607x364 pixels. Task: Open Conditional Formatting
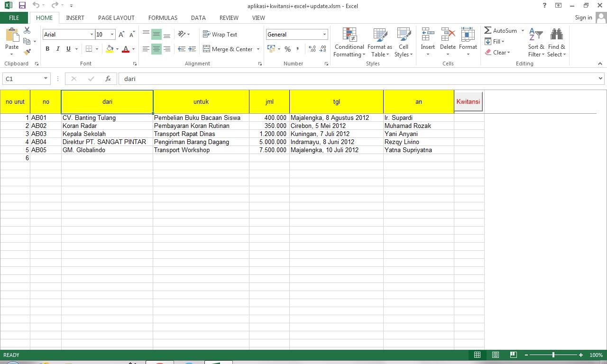[349, 42]
